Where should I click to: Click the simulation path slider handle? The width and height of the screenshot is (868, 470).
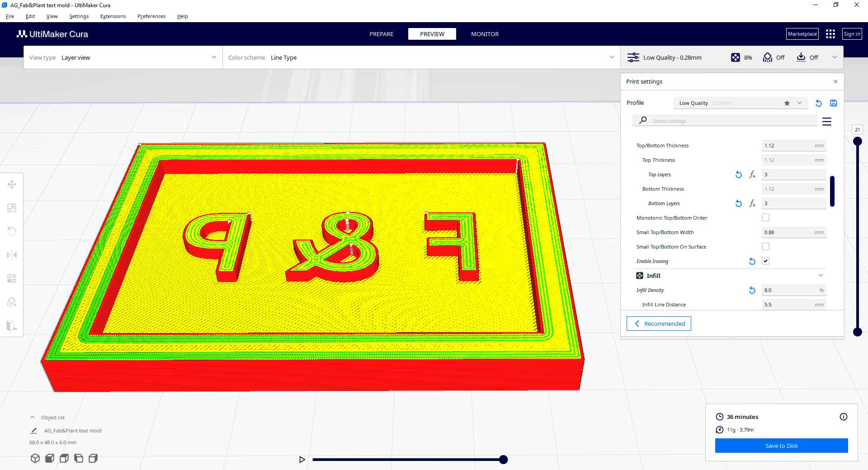pyautogui.click(x=503, y=460)
